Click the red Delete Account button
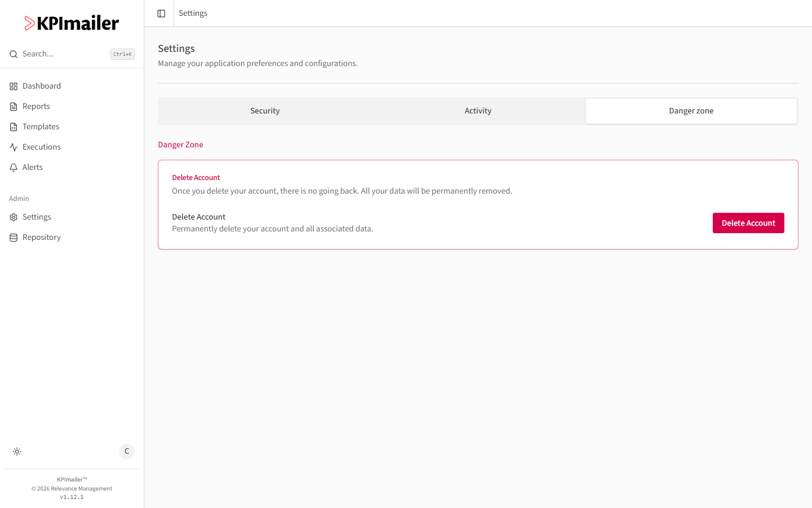Viewport: 812px width, 508px height. point(748,223)
